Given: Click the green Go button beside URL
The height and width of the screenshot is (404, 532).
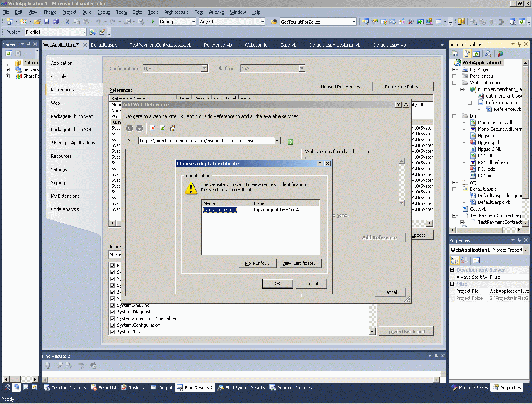Looking at the screenshot, I should (x=291, y=142).
